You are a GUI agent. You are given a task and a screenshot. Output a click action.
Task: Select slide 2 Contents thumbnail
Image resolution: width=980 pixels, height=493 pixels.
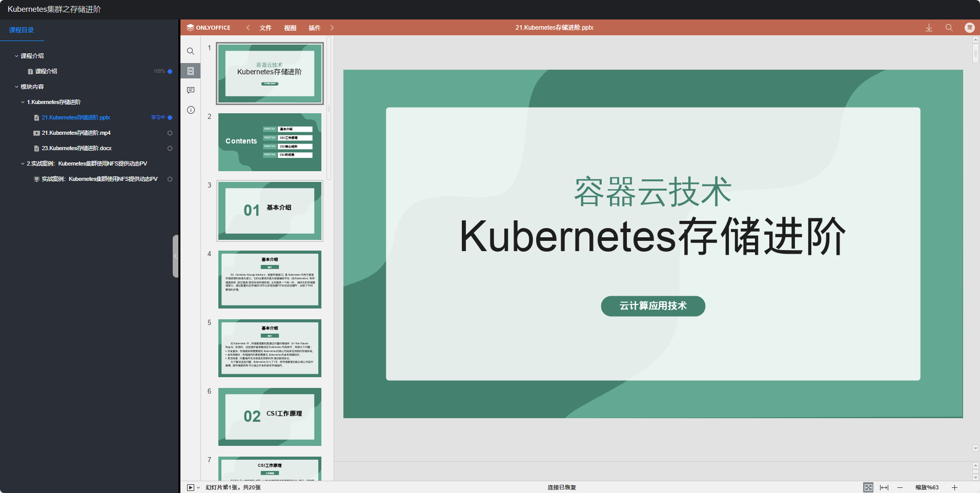(270, 142)
